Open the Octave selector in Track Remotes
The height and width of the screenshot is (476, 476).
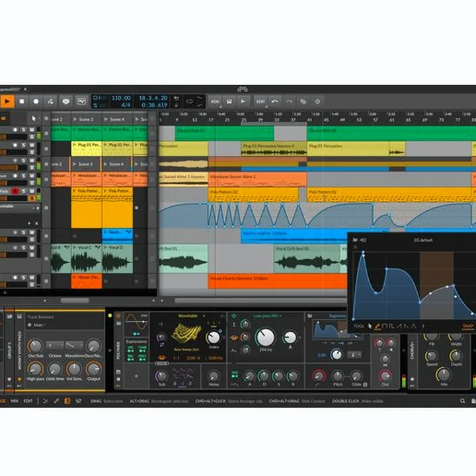[55, 345]
